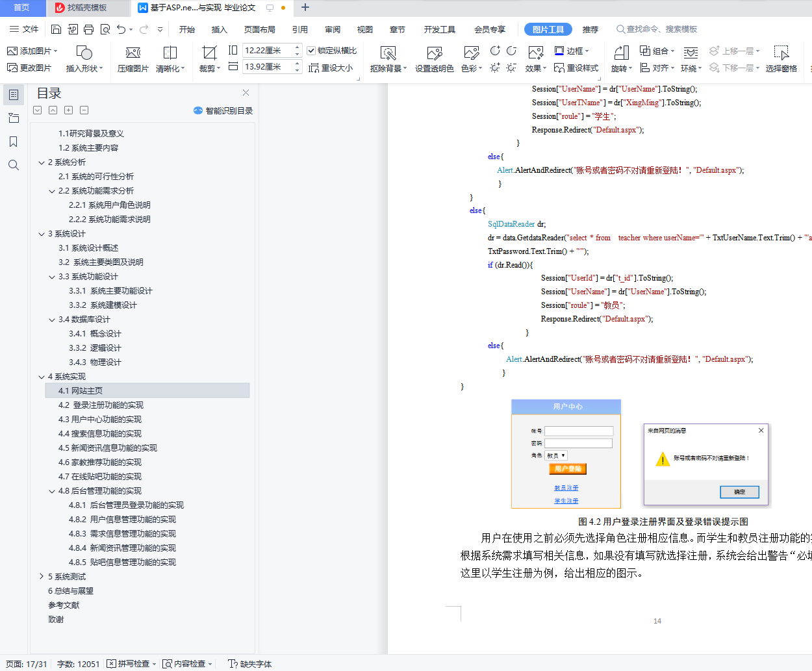The width and height of the screenshot is (812, 671).
Task: Open Insert Shape (插入形状) tool
Action: pos(84,59)
